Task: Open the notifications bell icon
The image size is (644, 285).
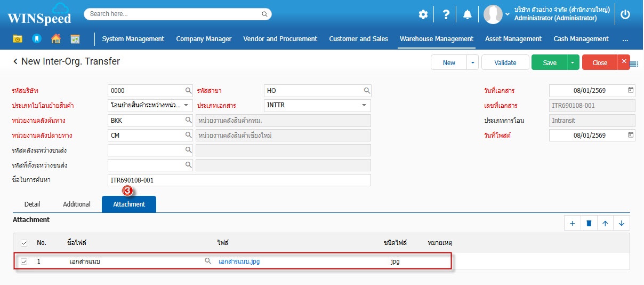Action: click(x=468, y=14)
